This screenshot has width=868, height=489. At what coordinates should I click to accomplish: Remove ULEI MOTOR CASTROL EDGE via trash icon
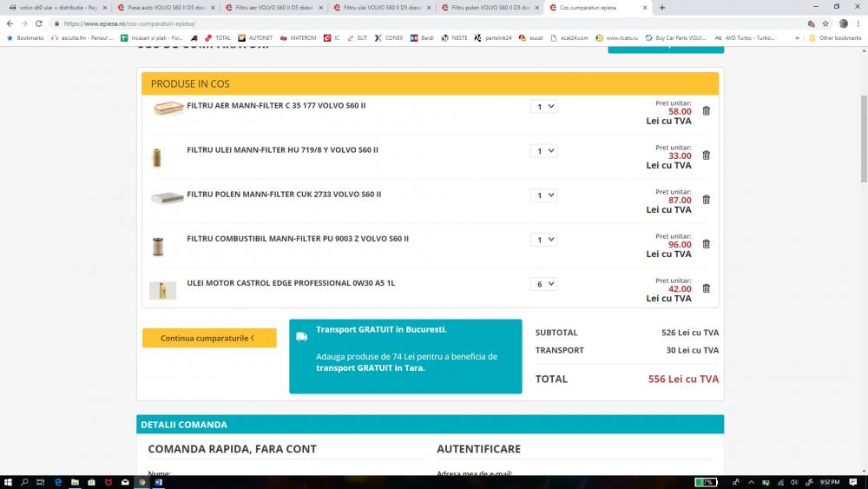pyautogui.click(x=706, y=288)
